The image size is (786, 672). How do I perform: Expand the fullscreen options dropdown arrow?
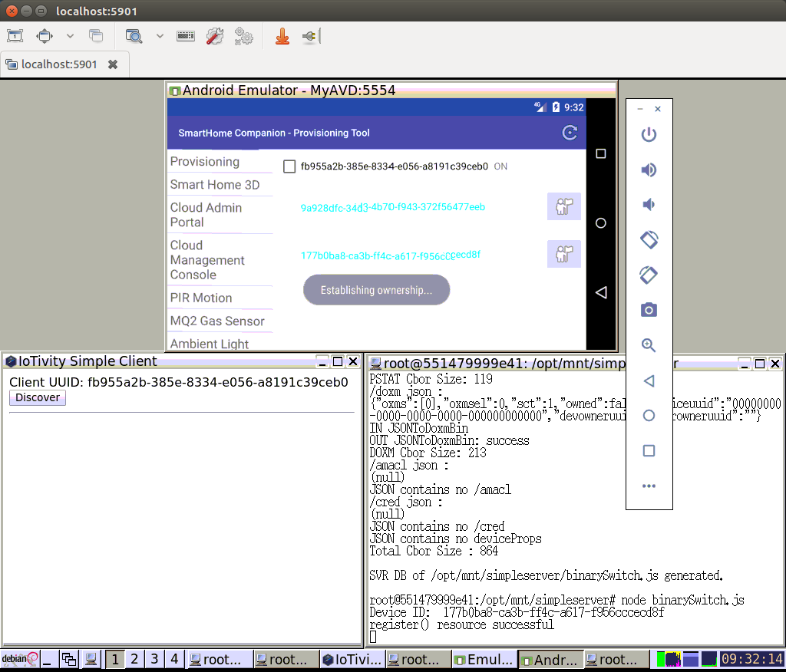70,36
